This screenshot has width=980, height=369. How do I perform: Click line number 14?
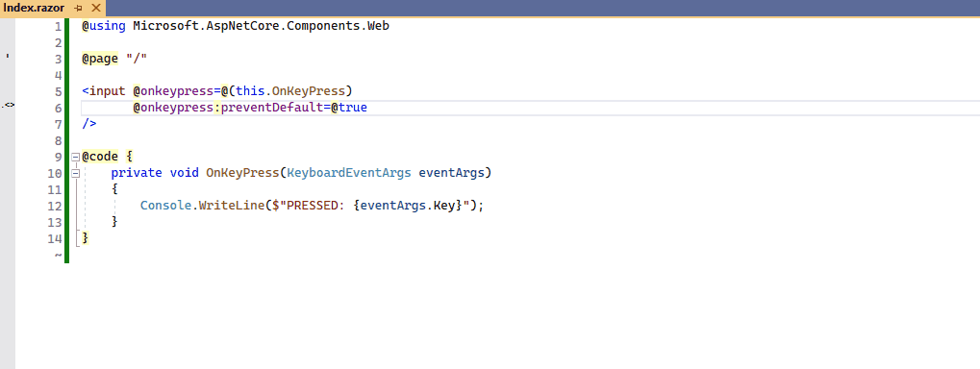click(x=55, y=237)
